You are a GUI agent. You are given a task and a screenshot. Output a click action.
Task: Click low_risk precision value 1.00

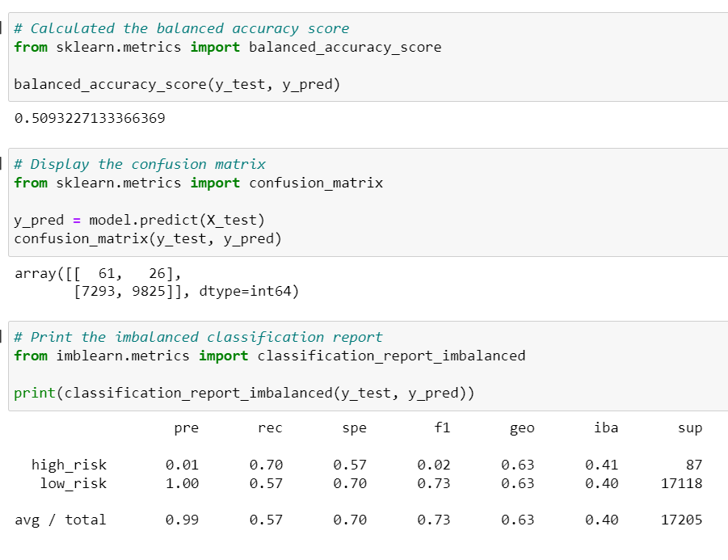point(182,483)
